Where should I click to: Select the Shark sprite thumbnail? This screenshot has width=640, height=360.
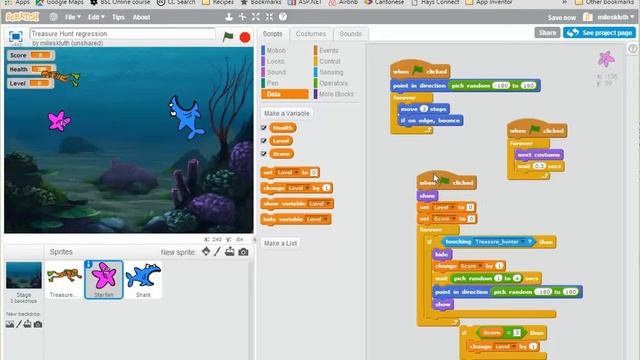[143, 280]
